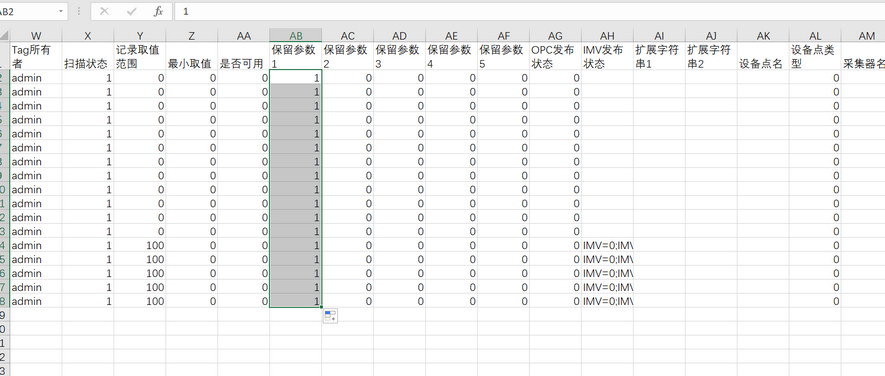
Task: Confirm the entry with the checkmark icon
Action: (132, 11)
